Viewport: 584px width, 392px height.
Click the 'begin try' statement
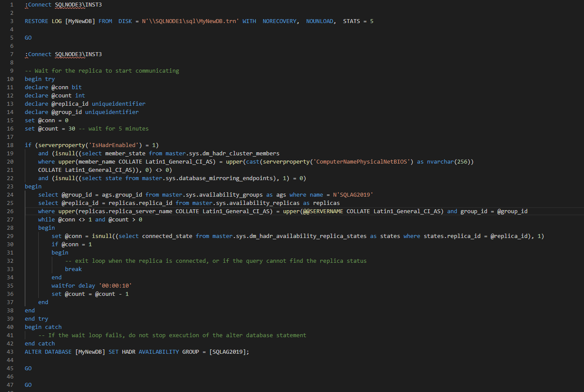[40, 79]
